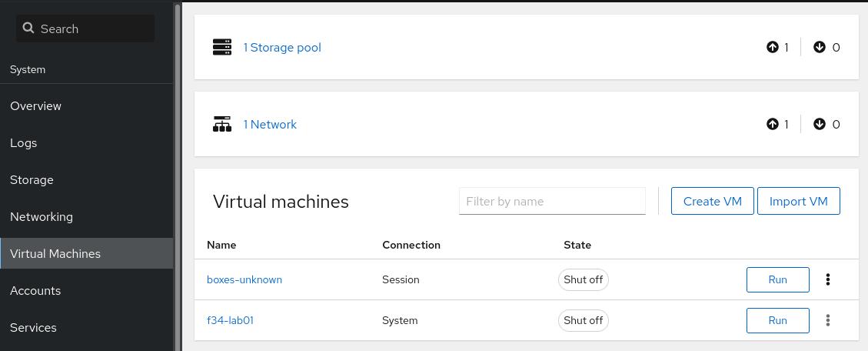Focus the Filter by name field
The width and height of the screenshot is (868, 351).
[552, 202]
